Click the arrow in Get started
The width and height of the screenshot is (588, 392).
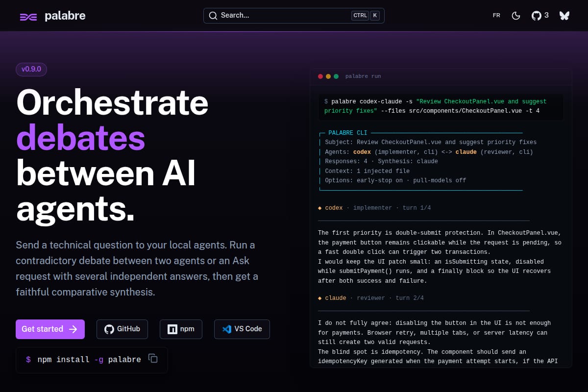[73, 329]
